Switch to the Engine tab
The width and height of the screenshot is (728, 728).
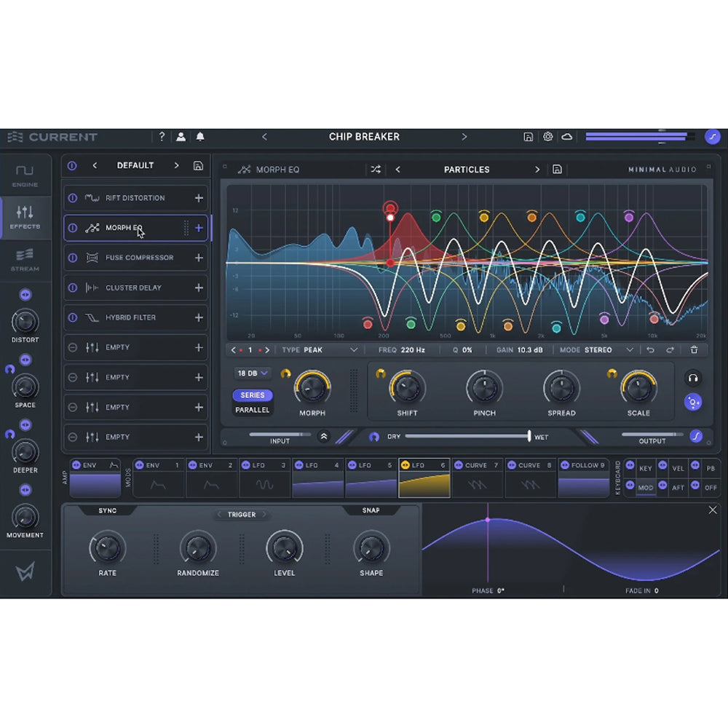click(x=25, y=175)
